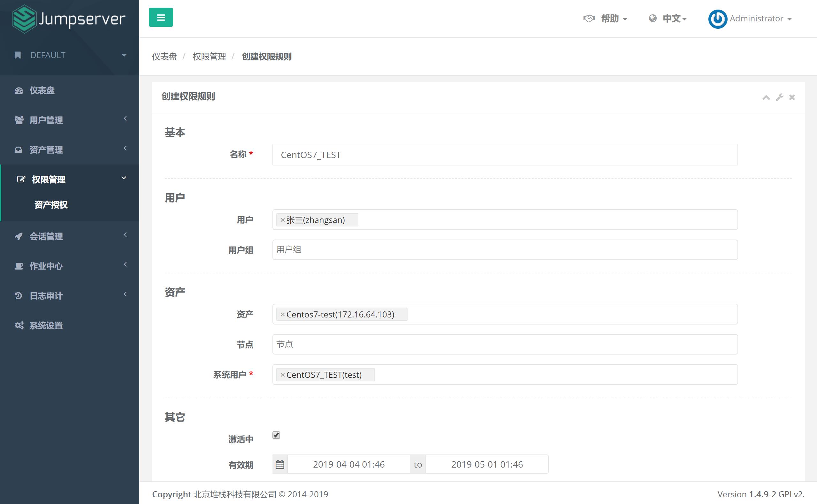Click the job center coffee icon
This screenshot has width=817, height=504.
[19, 266]
